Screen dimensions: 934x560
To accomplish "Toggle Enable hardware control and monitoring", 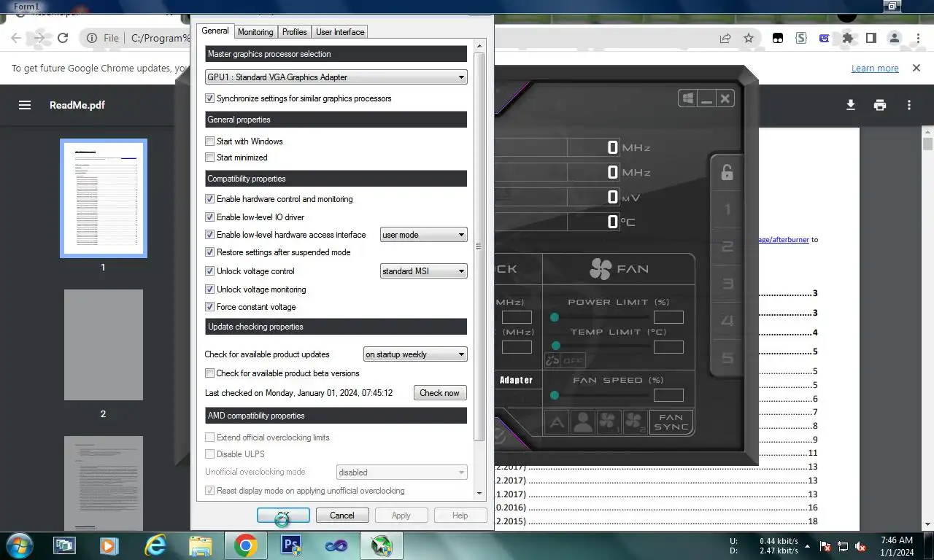I will (210, 199).
